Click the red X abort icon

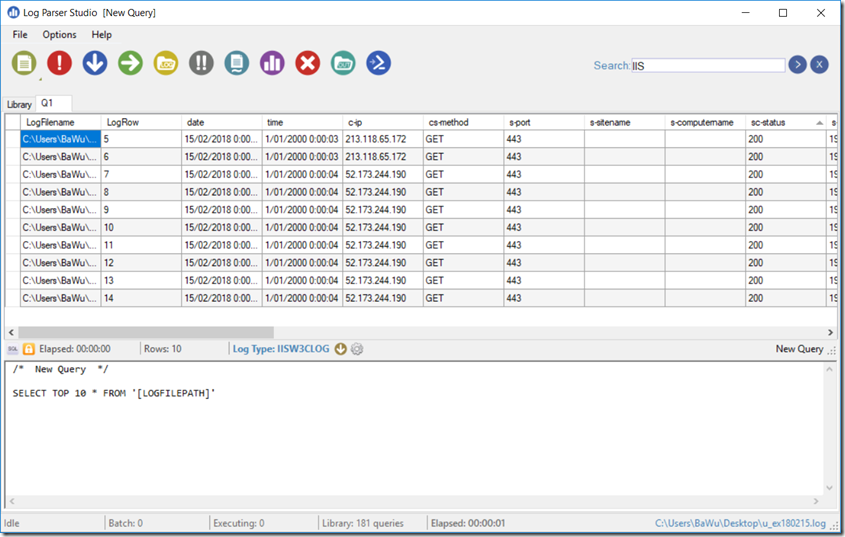coord(308,63)
